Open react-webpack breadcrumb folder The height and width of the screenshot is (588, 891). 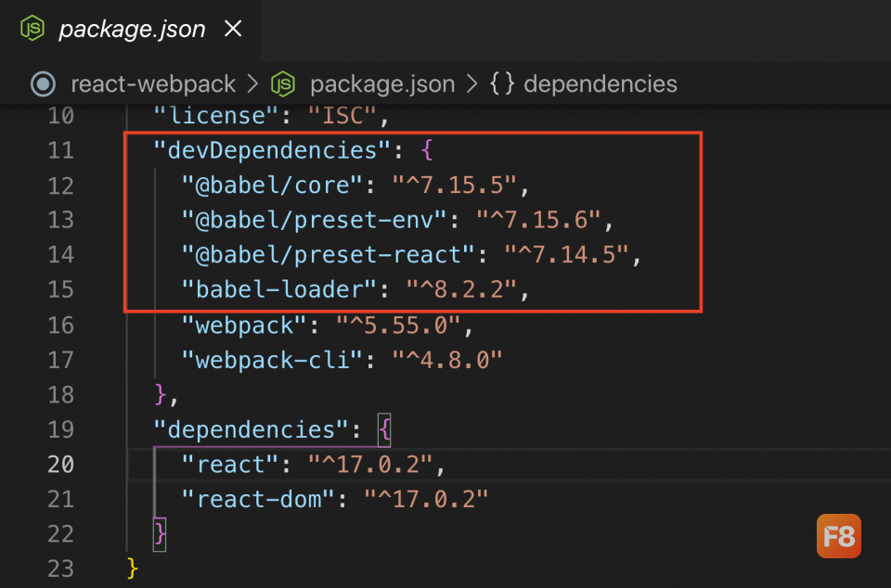(x=153, y=84)
